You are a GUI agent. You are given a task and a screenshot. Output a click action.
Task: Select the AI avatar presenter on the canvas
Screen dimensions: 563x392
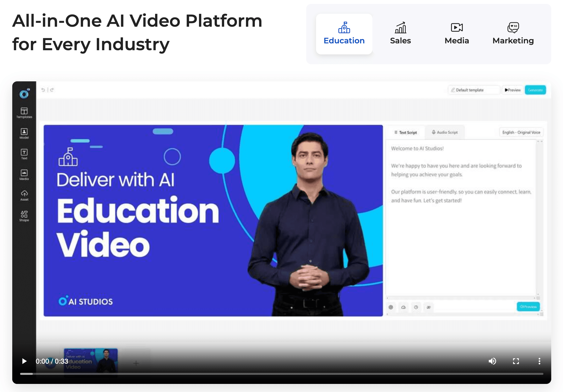click(309, 224)
